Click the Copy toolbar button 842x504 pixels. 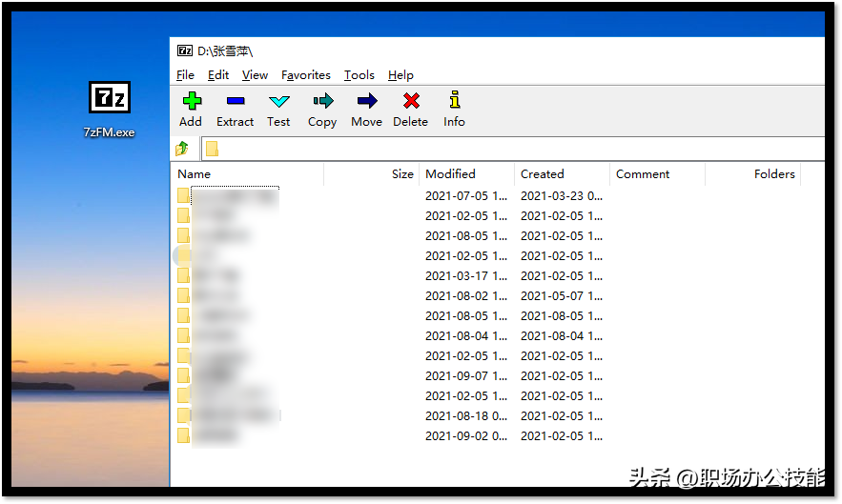coord(322,110)
